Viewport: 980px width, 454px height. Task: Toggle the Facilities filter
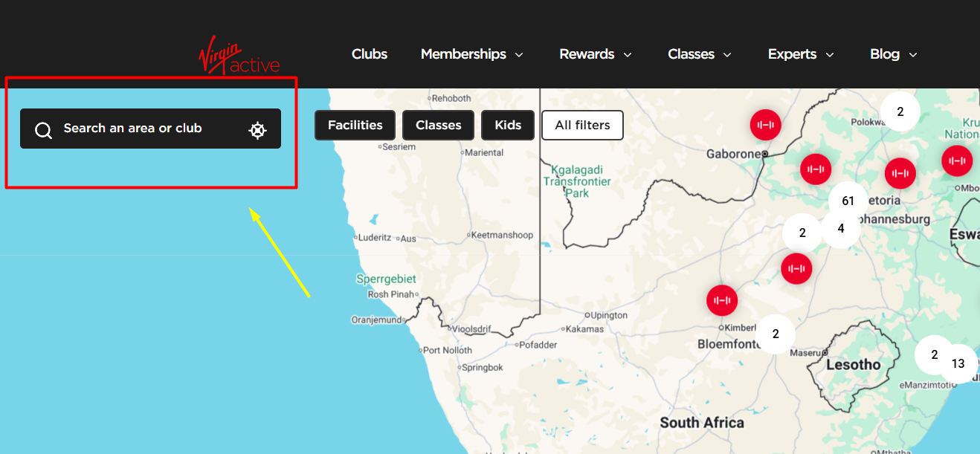pos(355,125)
